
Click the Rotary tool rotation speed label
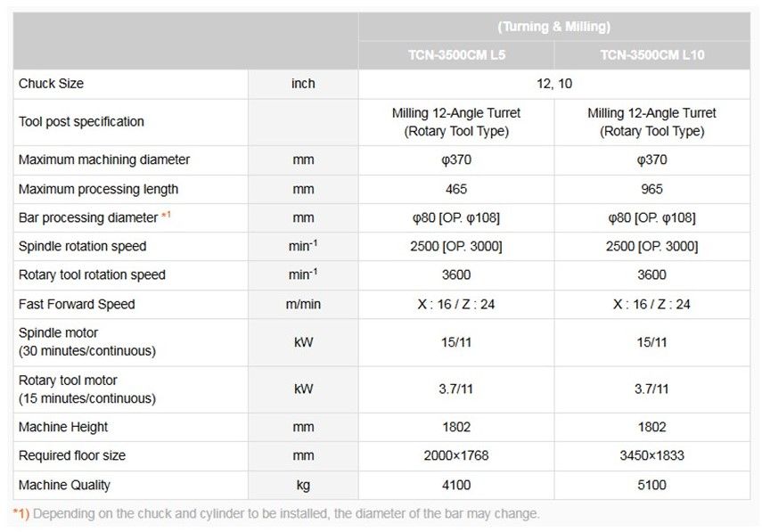coord(92,274)
